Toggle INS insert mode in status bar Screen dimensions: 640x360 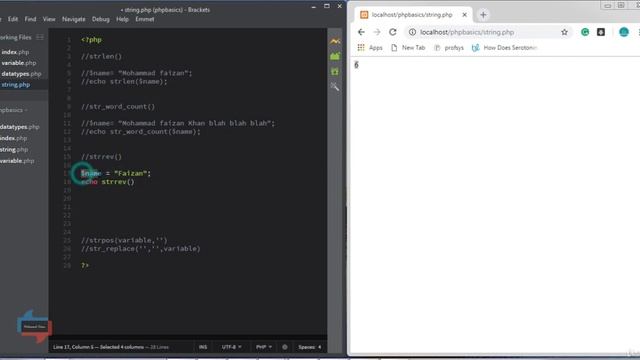point(203,347)
